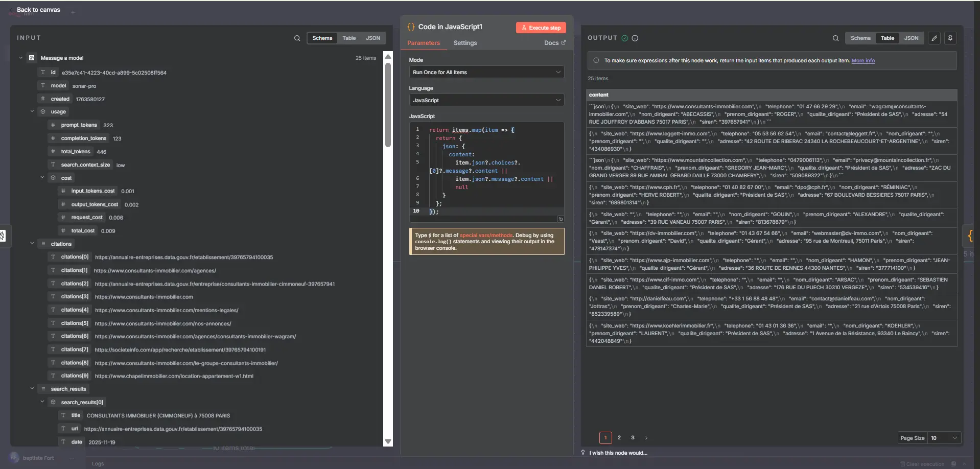Click the lightbulb feedback icon
Screen dimensions: 980x469
click(x=583, y=453)
